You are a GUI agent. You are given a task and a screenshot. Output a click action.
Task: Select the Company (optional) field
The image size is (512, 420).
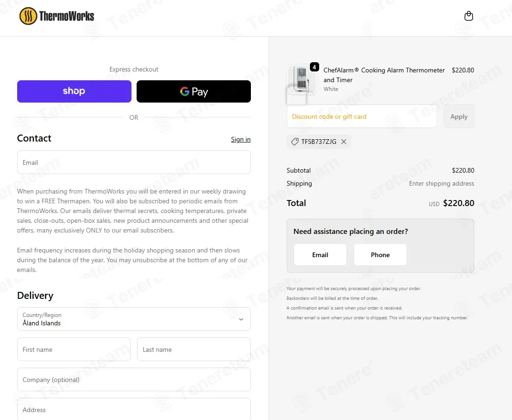(134, 380)
